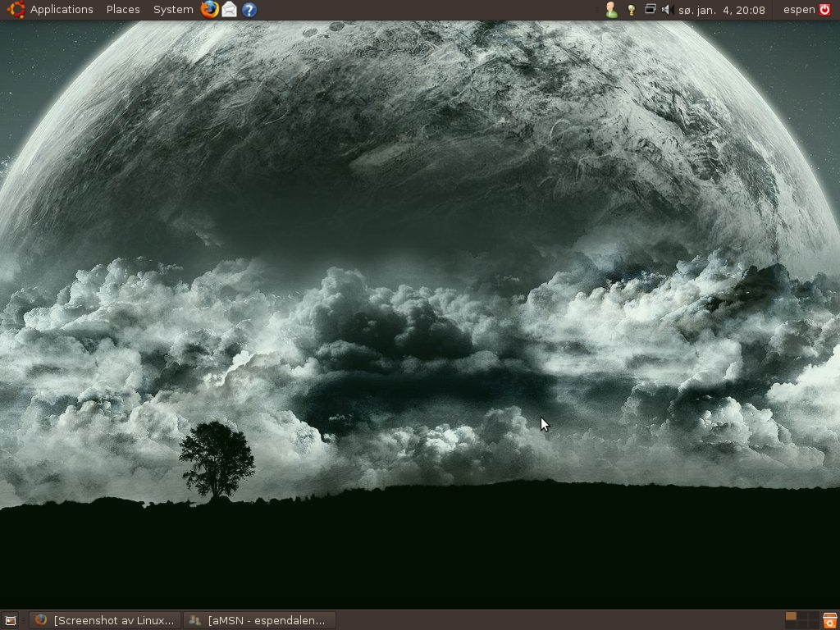Open the Trash icon in bottom panel

click(x=829, y=620)
